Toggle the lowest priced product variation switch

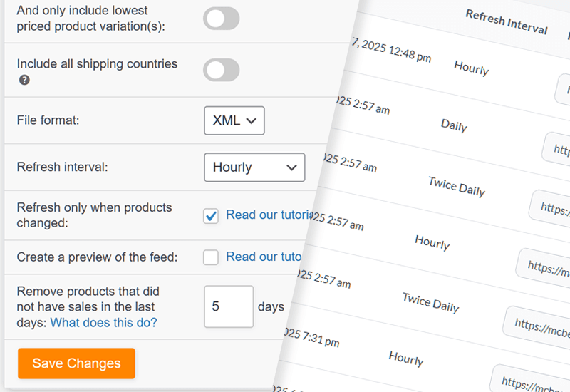[221, 19]
